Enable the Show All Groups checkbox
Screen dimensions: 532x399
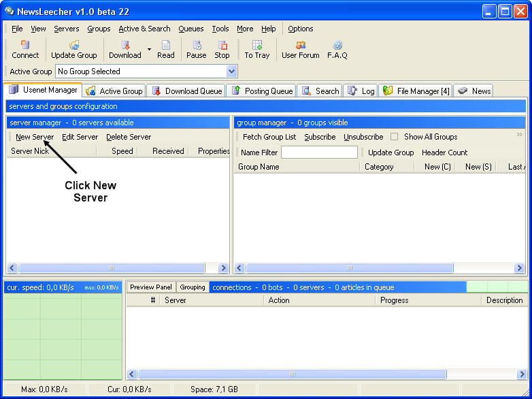395,137
